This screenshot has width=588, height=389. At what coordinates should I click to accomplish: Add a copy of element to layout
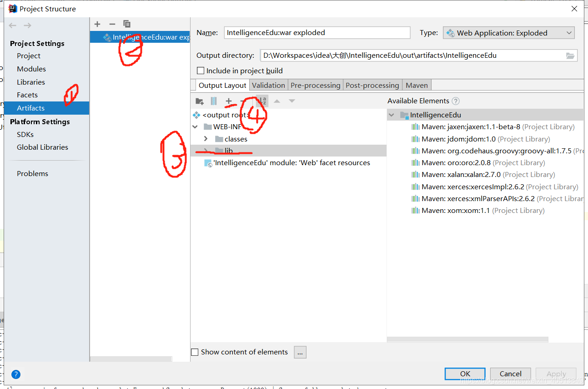click(229, 101)
